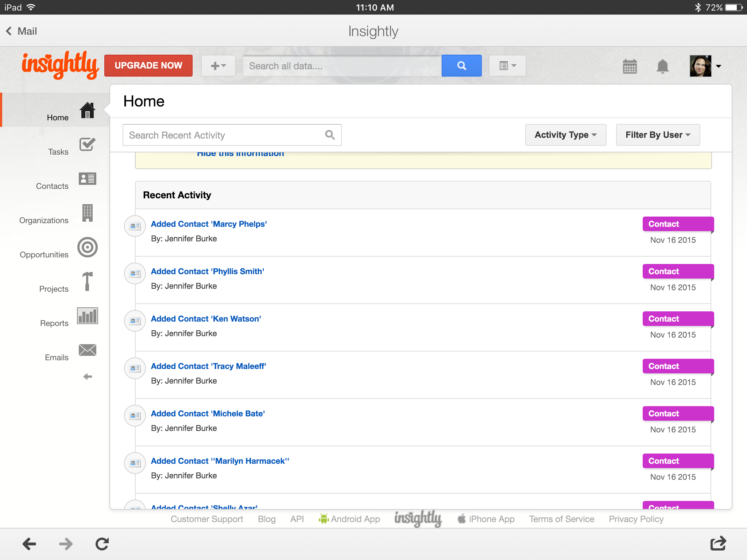Viewport: 747px width, 560px height.
Task: Open Android App footer link
Action: [349, 519]
